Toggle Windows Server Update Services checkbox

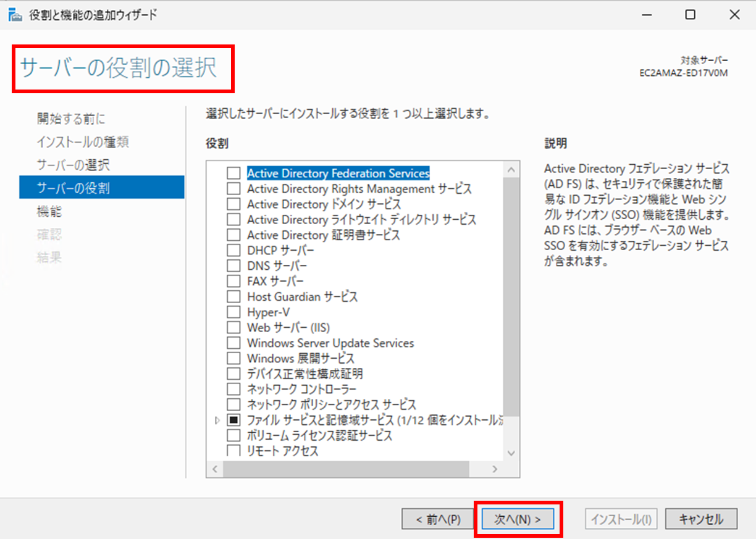(x=233, y=343)
